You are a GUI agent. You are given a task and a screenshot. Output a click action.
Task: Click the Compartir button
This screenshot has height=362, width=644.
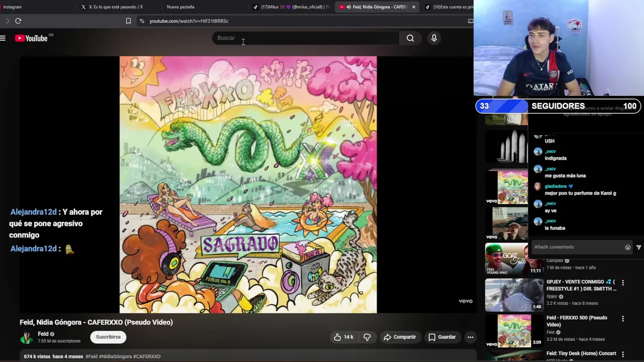pos(400,337)
